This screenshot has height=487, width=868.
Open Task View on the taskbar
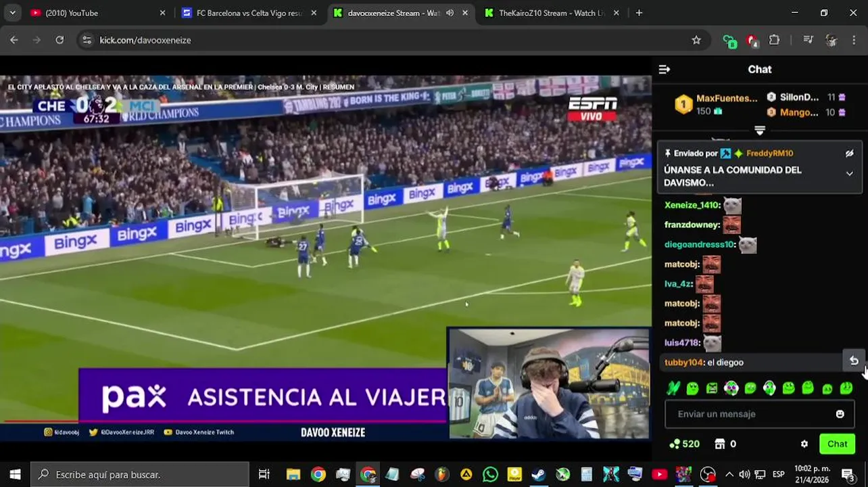(x=264, y=474)
